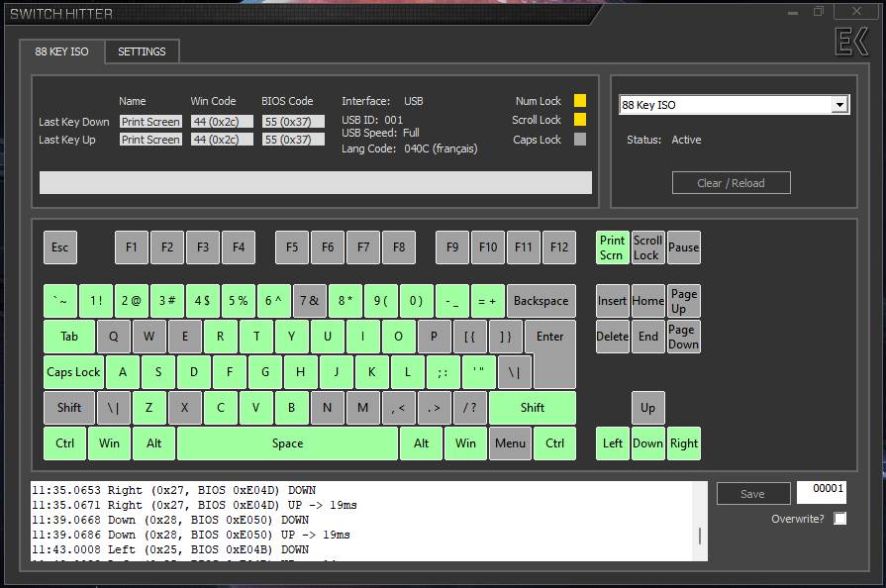Click the left Win key tile
Screen dimensions: 886x588
[109, 443]
